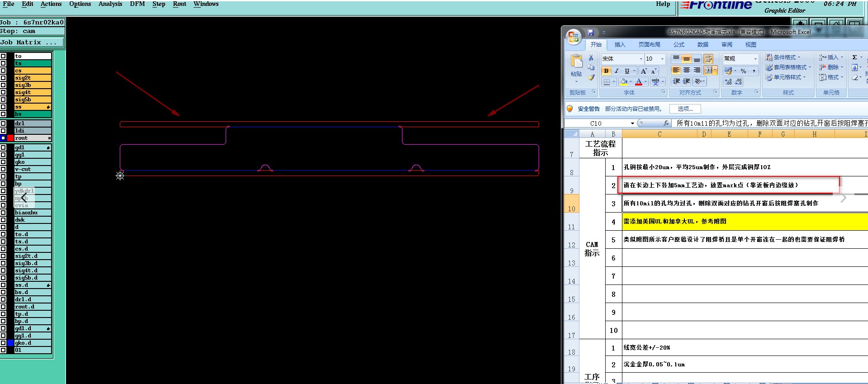The width and height of the screenshot is (868, 384).
Task: Open the font name dropdown (宋体)
Action: [641, 59]
